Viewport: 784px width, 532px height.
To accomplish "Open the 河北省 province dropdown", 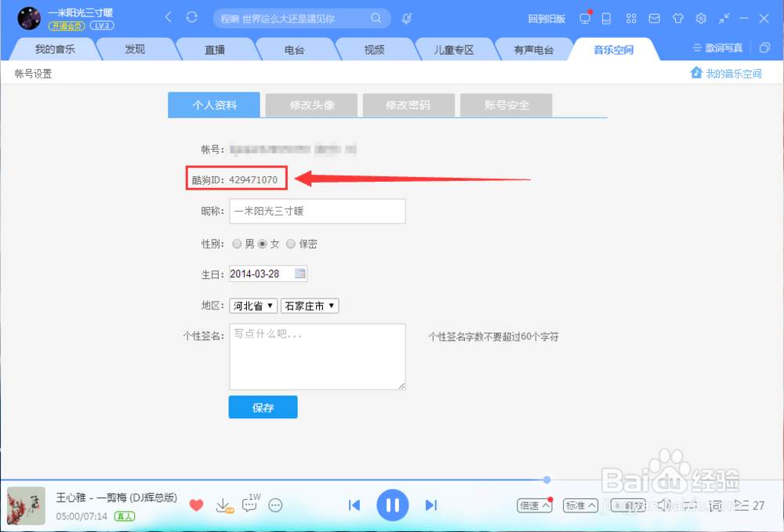I will click(x=253, y=306).
